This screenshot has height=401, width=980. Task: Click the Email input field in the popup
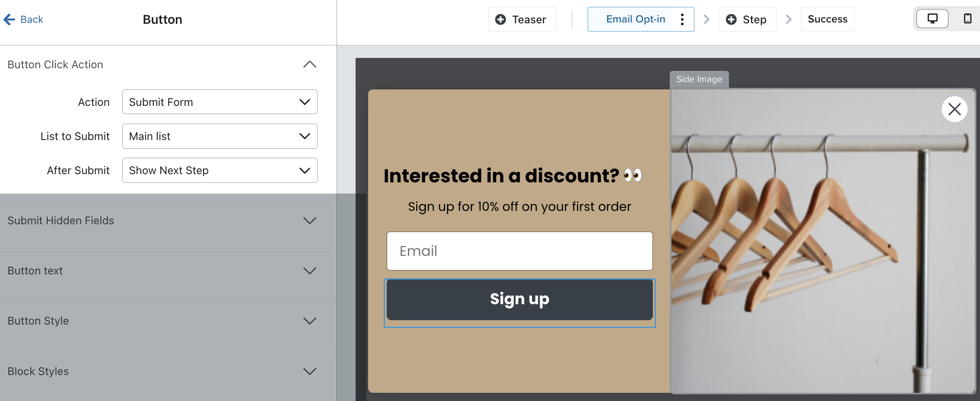point(519,251)
